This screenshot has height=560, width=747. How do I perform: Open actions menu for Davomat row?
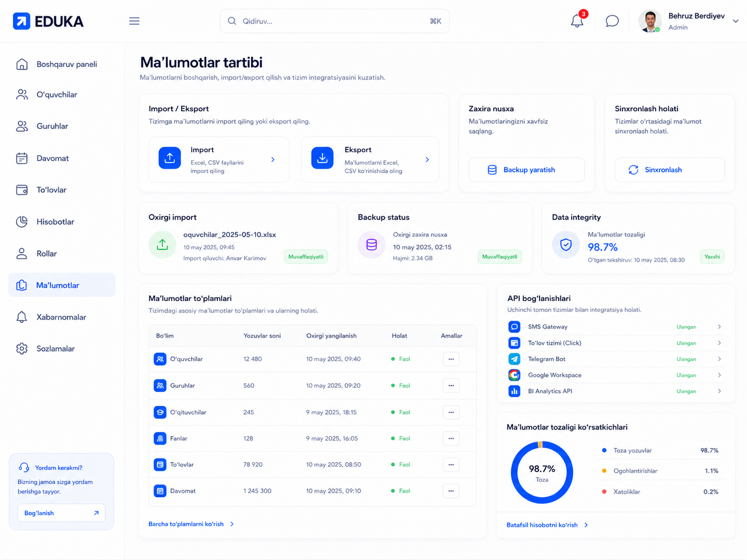point(451,491)
